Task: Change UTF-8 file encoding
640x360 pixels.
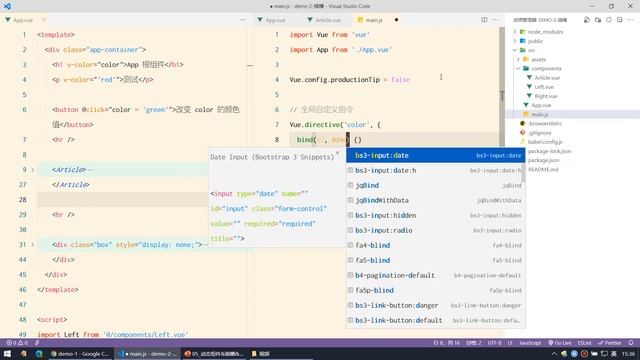Action: [494, 343]
